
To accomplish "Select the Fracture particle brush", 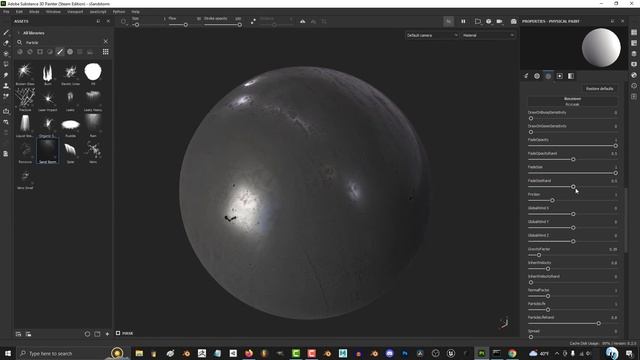I will pyautogui.click(x=25, y=100).
